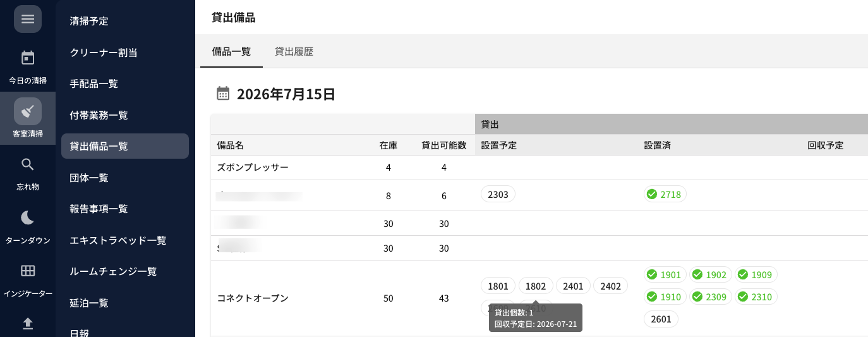Image resolution: width=868 pixels, height=337 pixels.
Task: Open the hamburger menu icon
Action: (x=28, y=19)
